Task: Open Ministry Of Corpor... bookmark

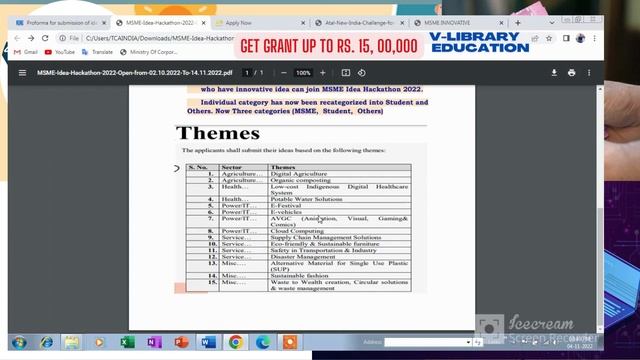Action: point(149,52)
